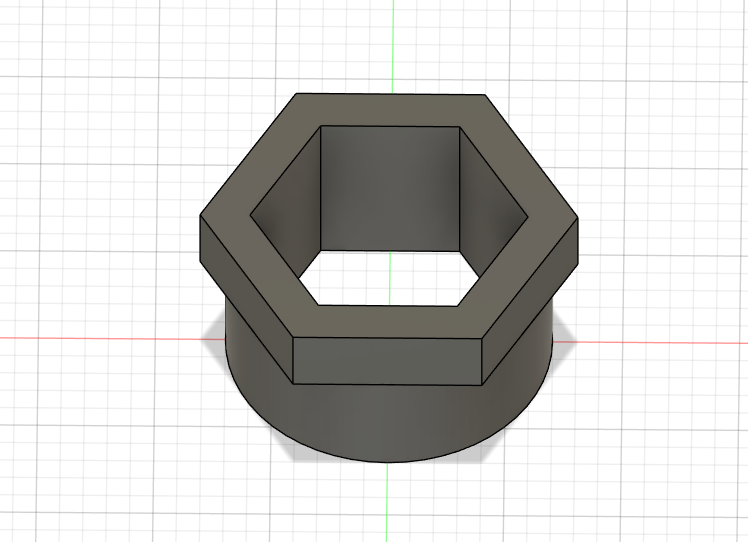This screenshot has width=748, height=542.
Task: Select the inner back wall of hexagonal hole
Action: coord(390,188)
